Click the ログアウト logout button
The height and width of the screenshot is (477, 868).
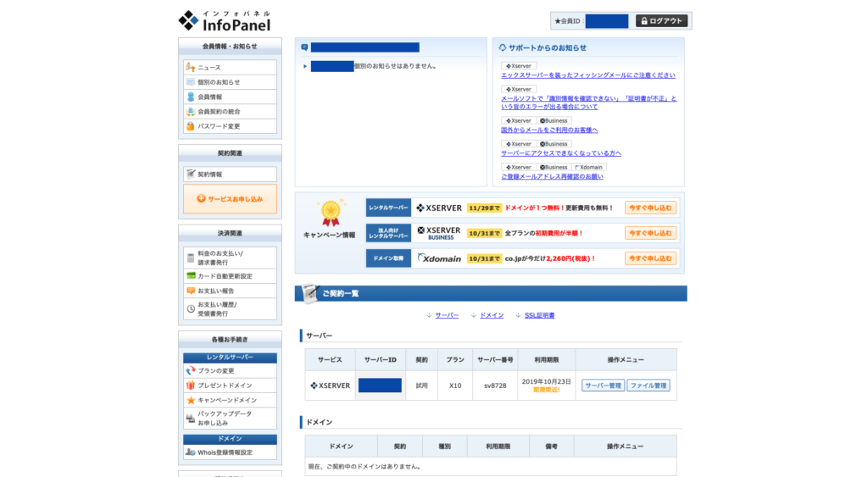[661, 21]
